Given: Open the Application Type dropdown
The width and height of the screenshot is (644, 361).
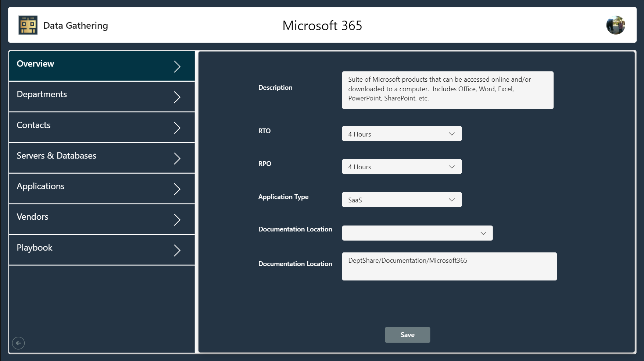Looking at the screenshot, I should coord(402,199).
